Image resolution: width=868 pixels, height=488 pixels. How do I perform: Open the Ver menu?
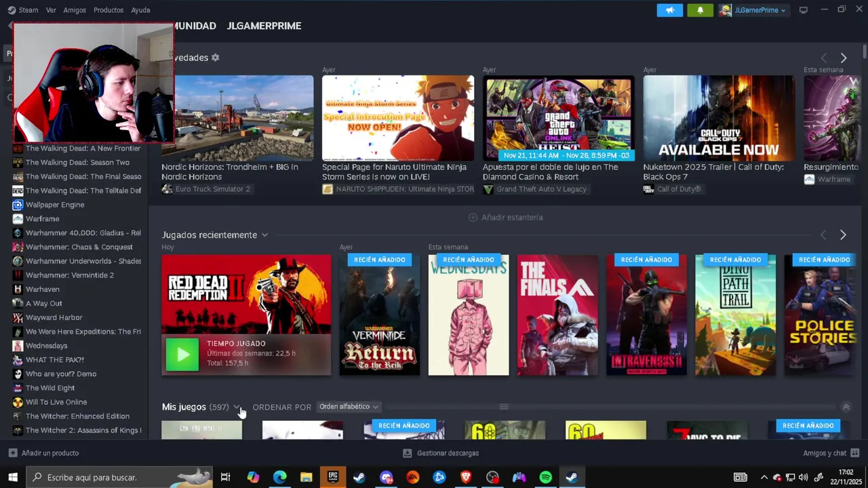[51, 10]
